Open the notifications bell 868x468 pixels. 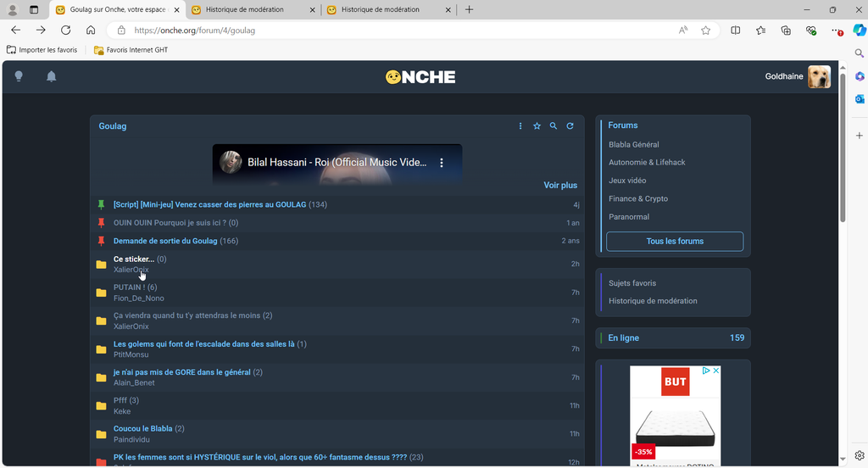pos(51,76)
